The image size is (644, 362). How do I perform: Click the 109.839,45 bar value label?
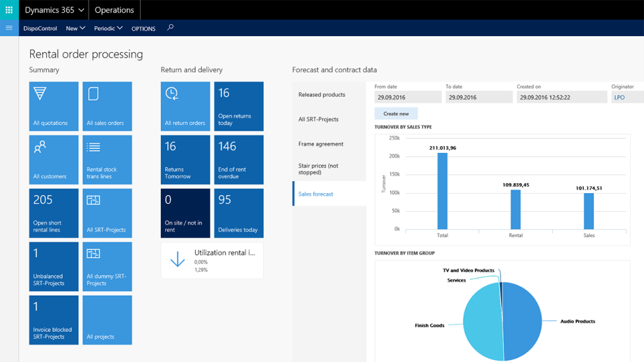516,185
